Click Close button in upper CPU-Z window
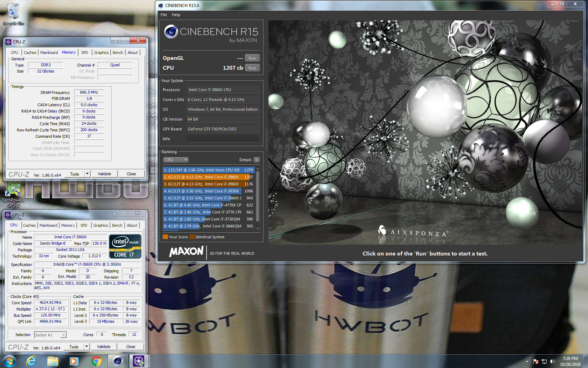The image size is (588, 368). point(131,174)
